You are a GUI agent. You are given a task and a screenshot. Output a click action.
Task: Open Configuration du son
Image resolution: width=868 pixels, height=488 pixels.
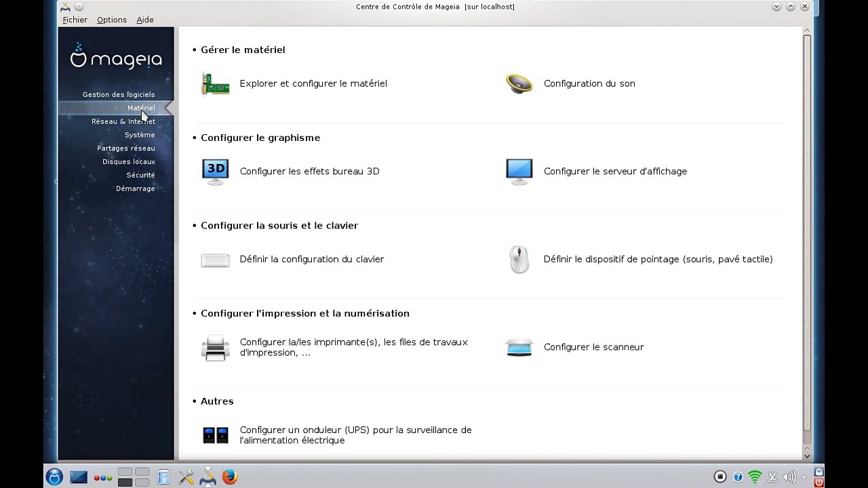coord(589,84)
